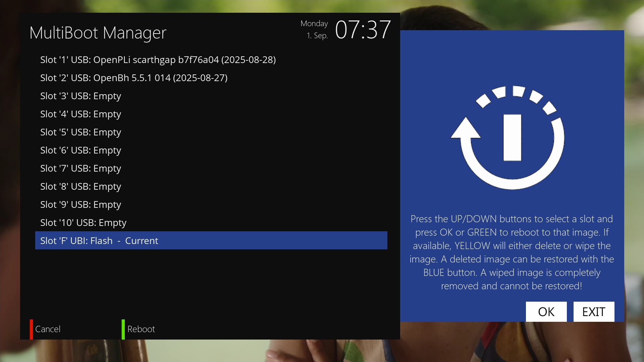The height and width of the screenshot is (362, 644).
Task: Select the Slot '10' USB Empty row
Action: [x=211, y=223]
